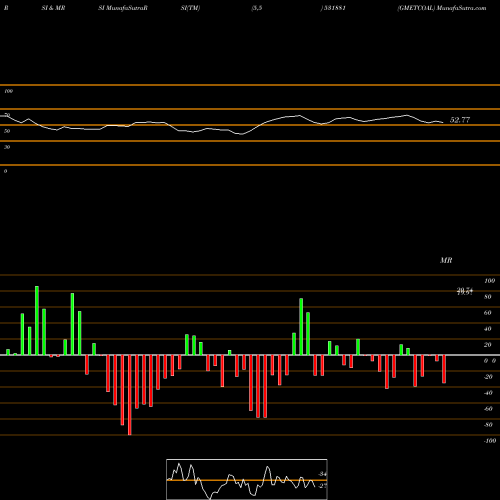
Task: Click the 'SI(TM)' header text
Action: point(190,8)
